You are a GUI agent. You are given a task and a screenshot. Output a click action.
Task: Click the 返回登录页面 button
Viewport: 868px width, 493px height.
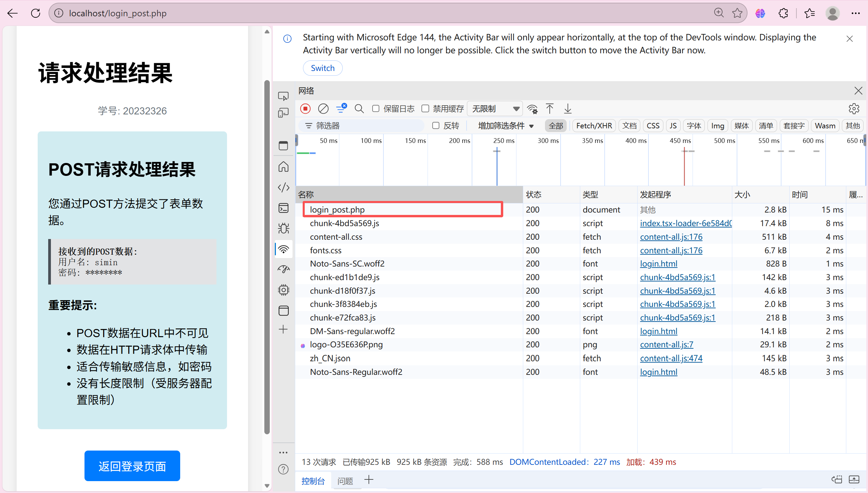pyautogui.click(x=132, y=466)
